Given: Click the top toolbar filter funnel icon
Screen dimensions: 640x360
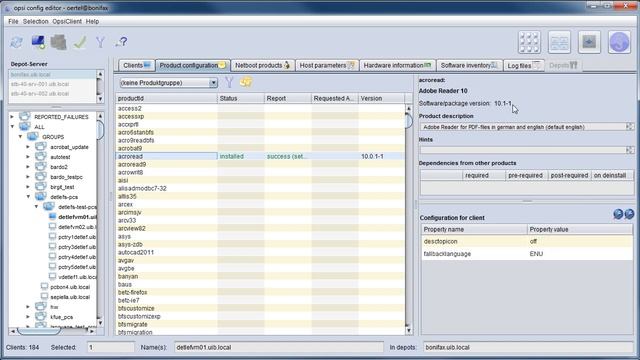Looking at the screenshot, I should [100, 42].
